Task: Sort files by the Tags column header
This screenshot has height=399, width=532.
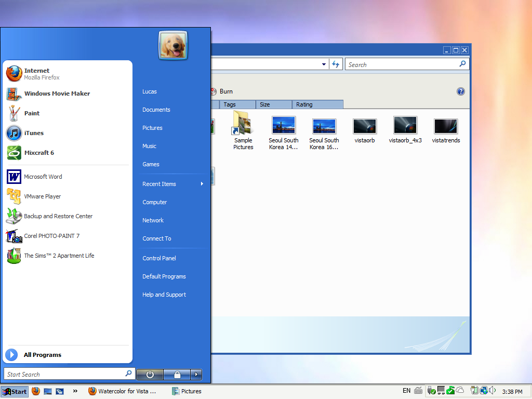Action: tap(237, 104)
